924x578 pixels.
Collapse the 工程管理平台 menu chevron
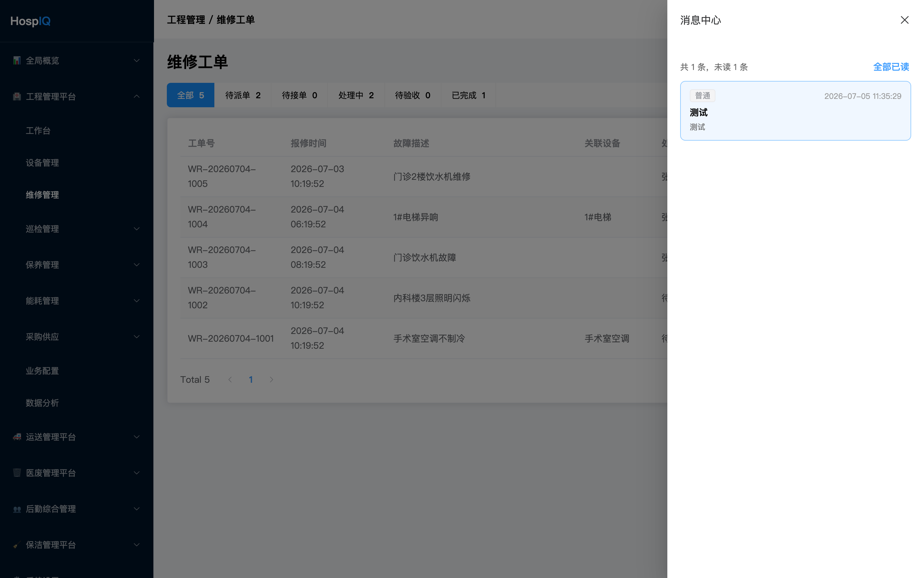click(x=136, y=96)
